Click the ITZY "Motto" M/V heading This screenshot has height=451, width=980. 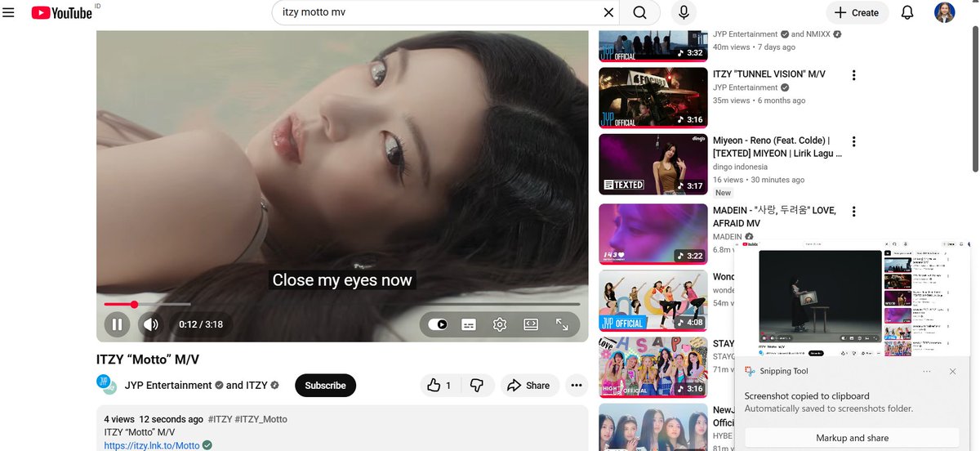[148, 359]
